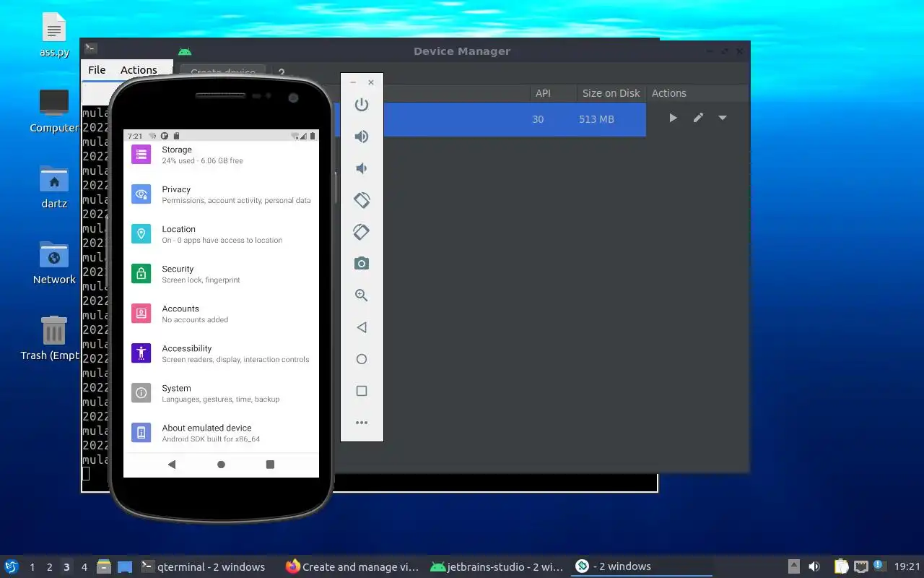Tap the teal Location pin icon

point(141,234)
